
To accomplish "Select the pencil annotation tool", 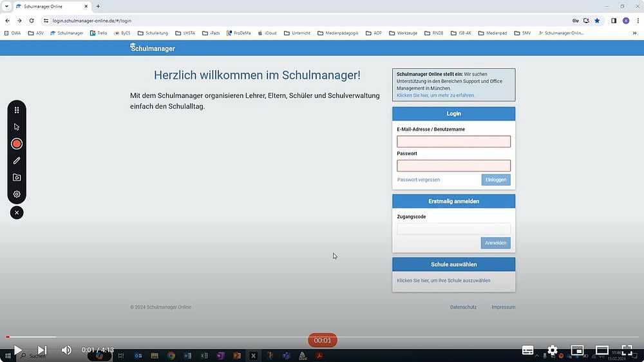I will 17,160.
